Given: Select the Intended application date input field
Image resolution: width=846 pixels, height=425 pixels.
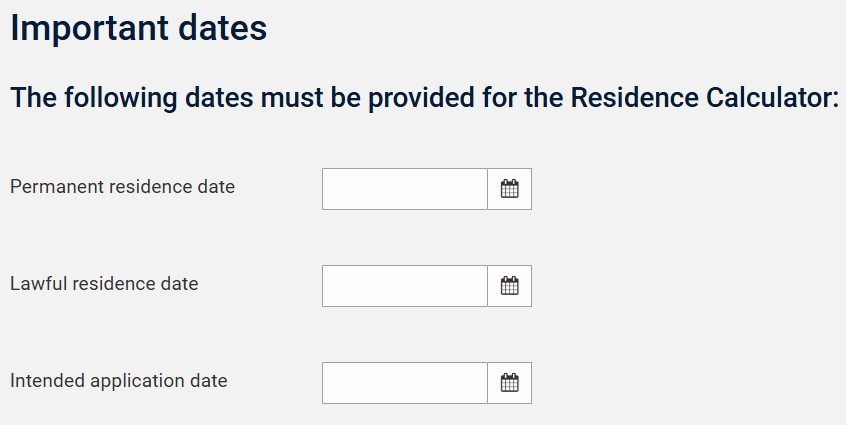Looking at the screenshot, I should (404, 383).
